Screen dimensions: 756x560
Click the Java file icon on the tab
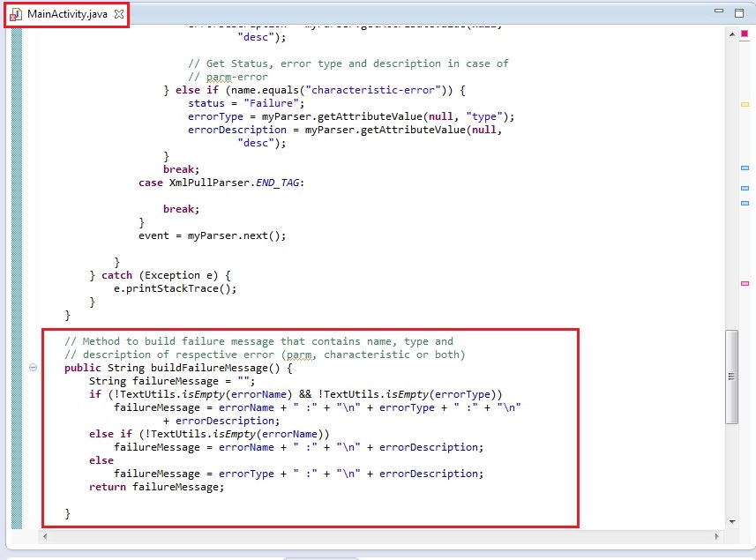tap(16, 15)
